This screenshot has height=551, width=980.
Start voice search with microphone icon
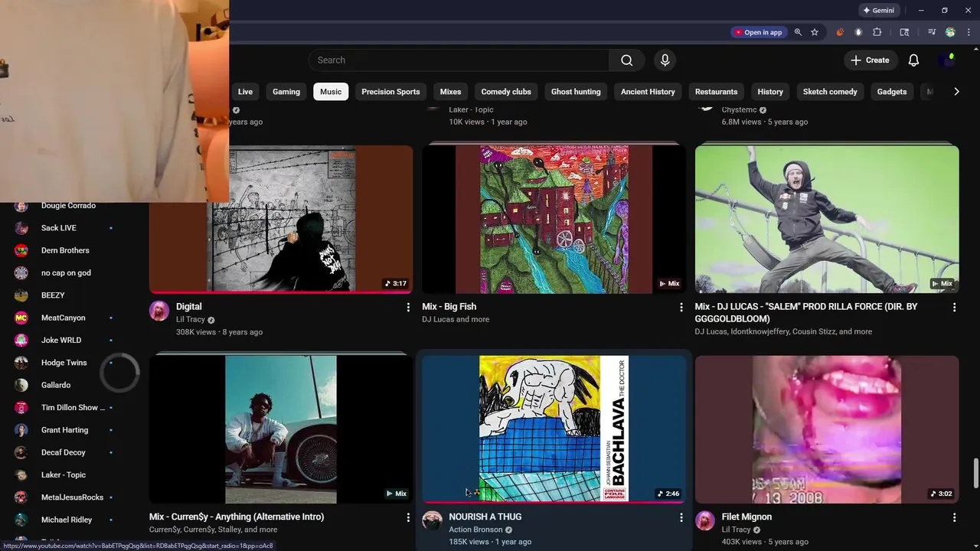click(665, 60)
